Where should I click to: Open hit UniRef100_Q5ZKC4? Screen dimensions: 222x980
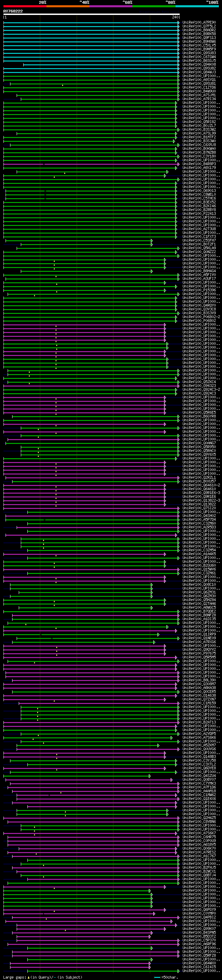(199, 382)
